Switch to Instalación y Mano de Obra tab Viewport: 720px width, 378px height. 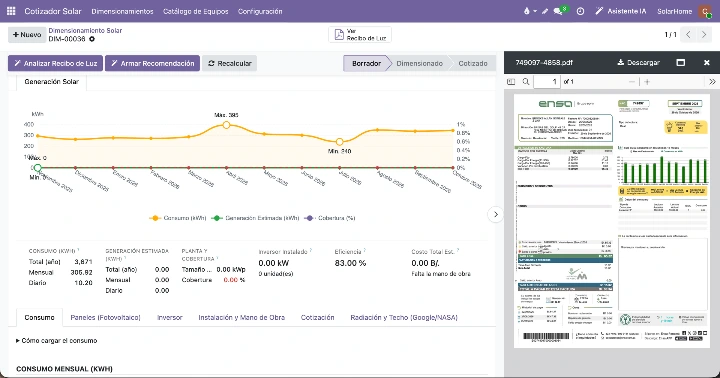click(x=242, y=317)
